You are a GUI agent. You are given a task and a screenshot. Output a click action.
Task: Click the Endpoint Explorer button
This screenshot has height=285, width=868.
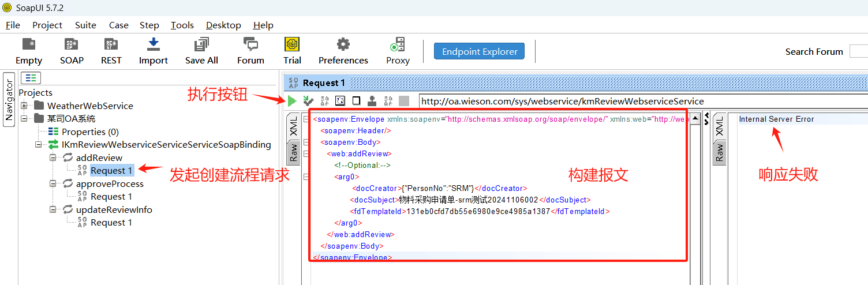coord(480,51)
